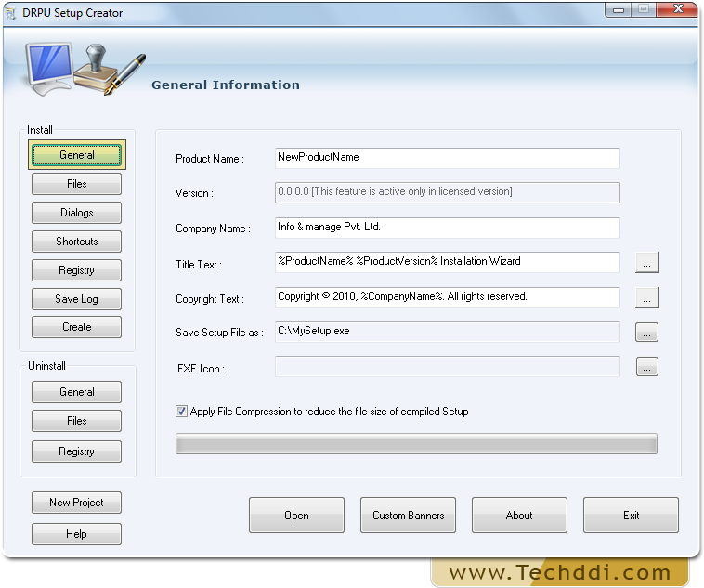Browse for an EXE Icon file
The width and height of the screenshot is (704, 588).
tap(647, 367)
